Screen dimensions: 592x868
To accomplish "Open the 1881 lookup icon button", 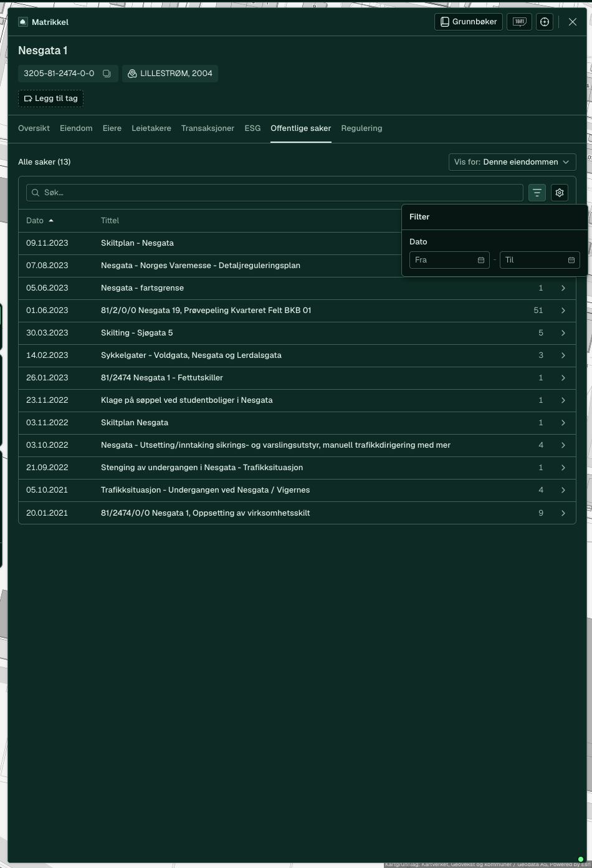I will [x=519, y=22].
